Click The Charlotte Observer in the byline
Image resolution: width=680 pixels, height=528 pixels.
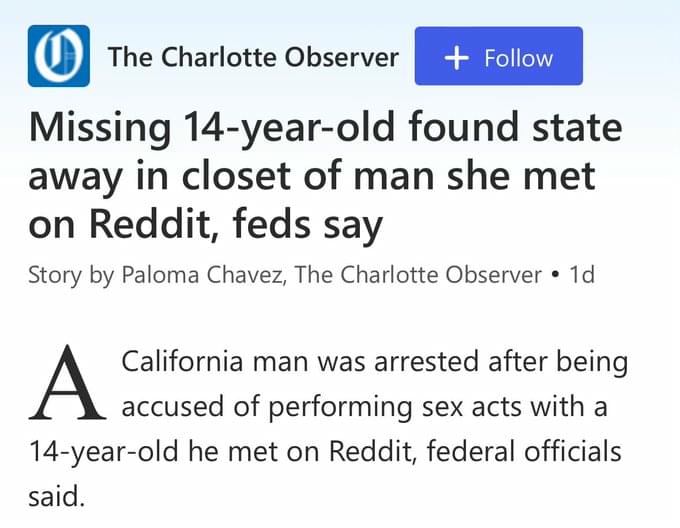[418, 275]
